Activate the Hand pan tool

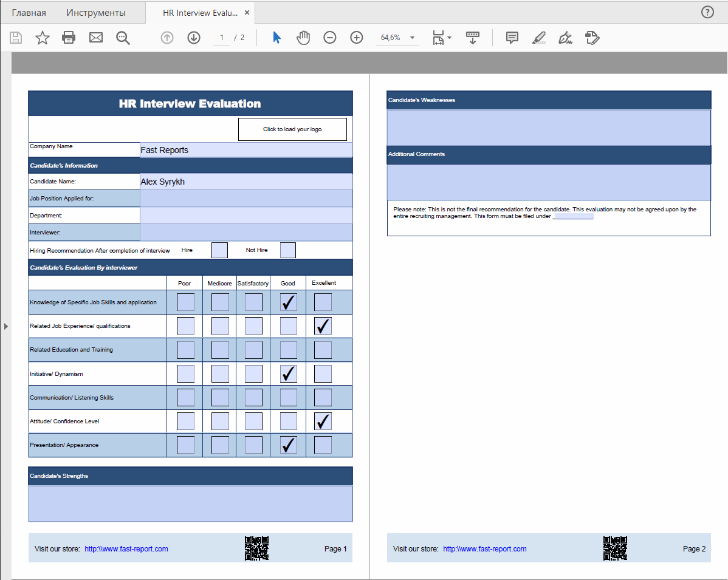[303, 38]
